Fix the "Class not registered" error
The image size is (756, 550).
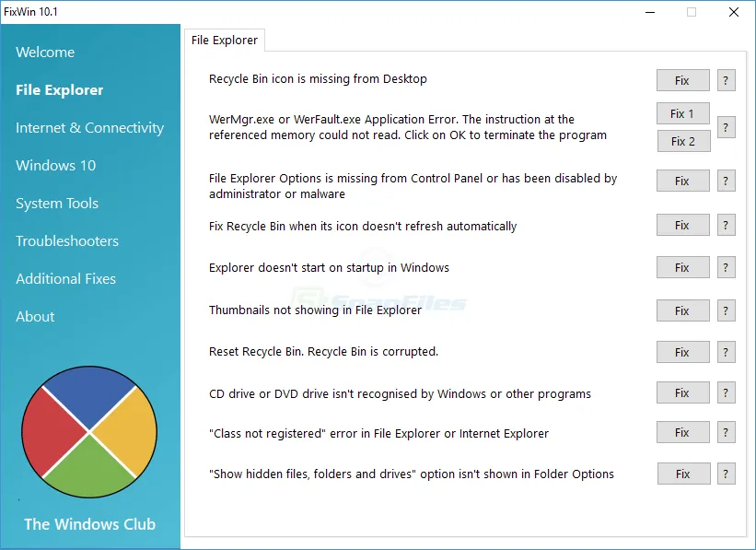(x=682, y=432)
